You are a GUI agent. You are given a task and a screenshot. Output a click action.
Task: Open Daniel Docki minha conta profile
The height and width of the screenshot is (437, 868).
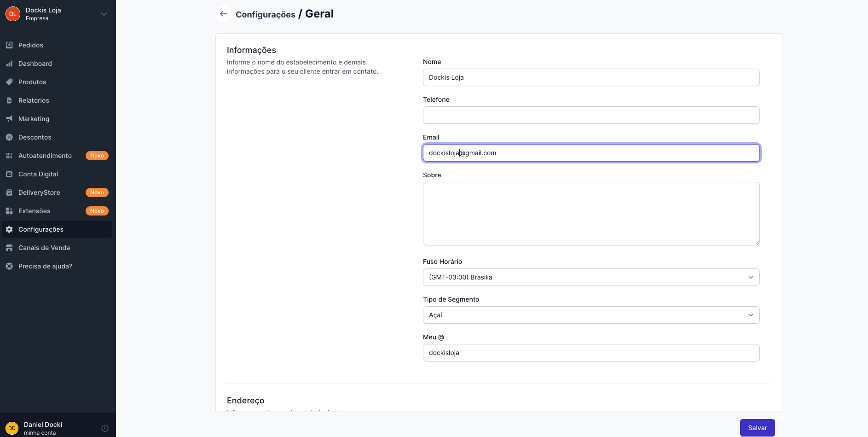43,428
